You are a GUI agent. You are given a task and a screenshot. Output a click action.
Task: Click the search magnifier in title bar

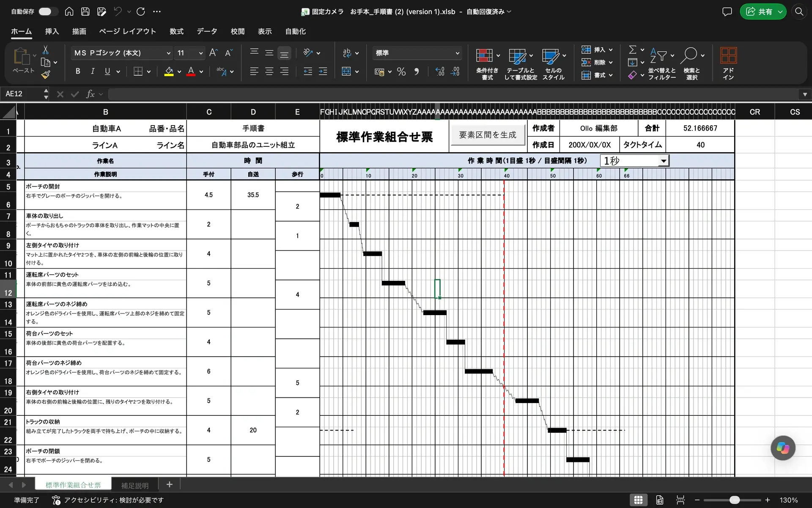pyautogui.click(x=799, y=12)
